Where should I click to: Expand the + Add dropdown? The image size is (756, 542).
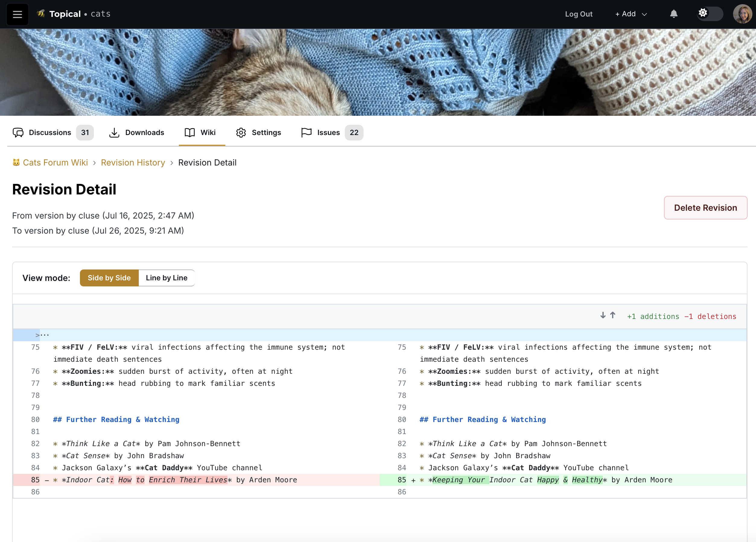(631, 14)
